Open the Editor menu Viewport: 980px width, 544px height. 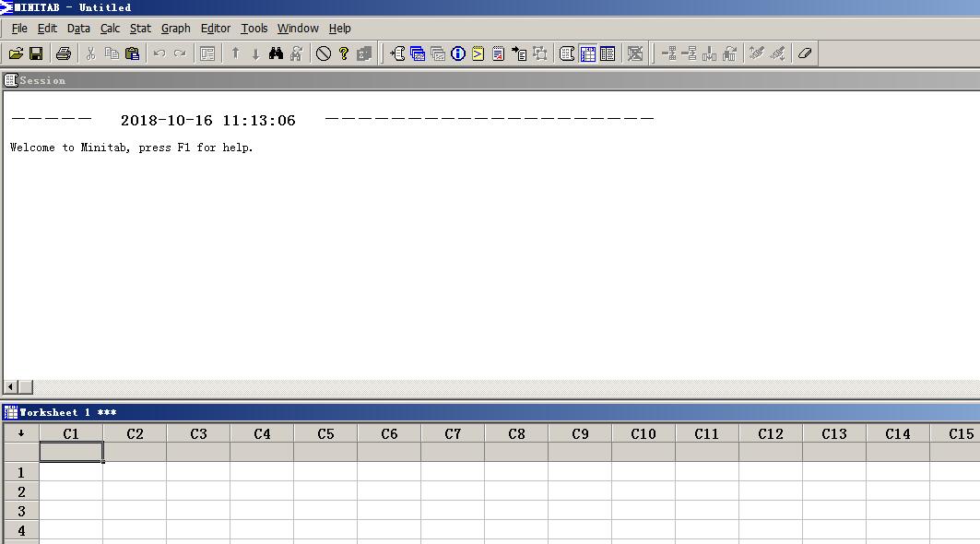216,29
